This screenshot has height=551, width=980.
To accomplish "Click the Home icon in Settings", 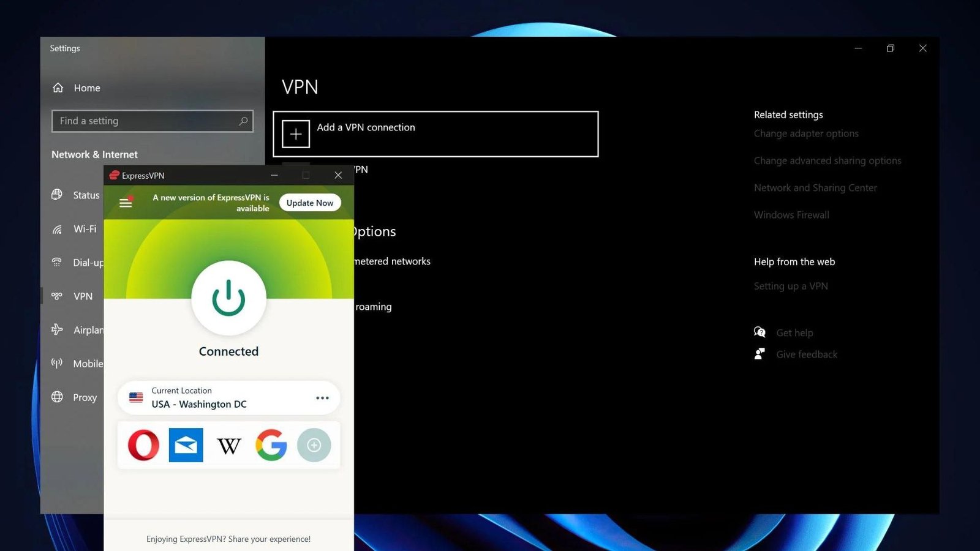I will click(58, 88).
